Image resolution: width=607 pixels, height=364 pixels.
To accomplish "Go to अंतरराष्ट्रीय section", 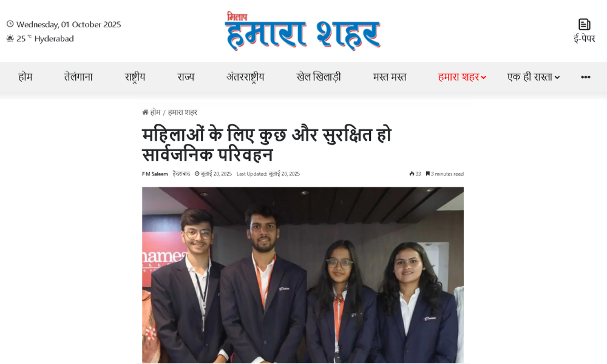I will 245,77.
